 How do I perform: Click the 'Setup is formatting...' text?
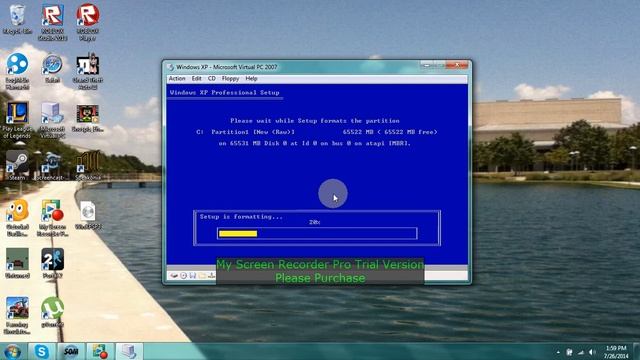pos(241,217)
